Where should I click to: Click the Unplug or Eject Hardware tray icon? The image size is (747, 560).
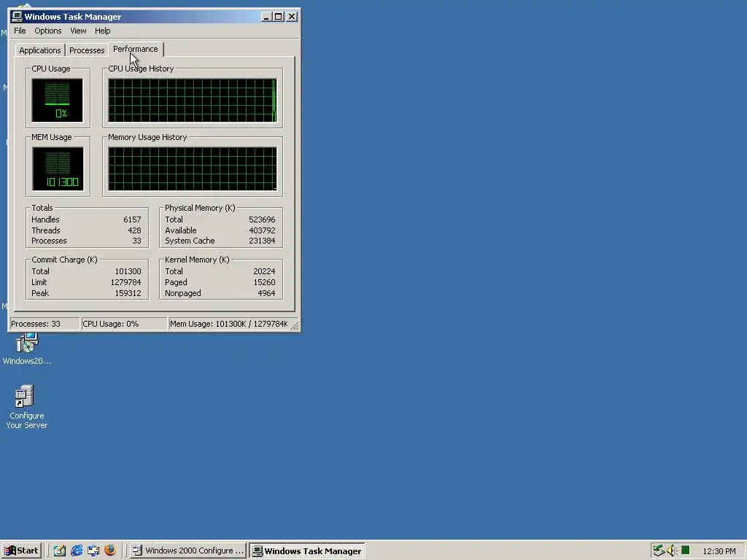click(x=659, y=551)
